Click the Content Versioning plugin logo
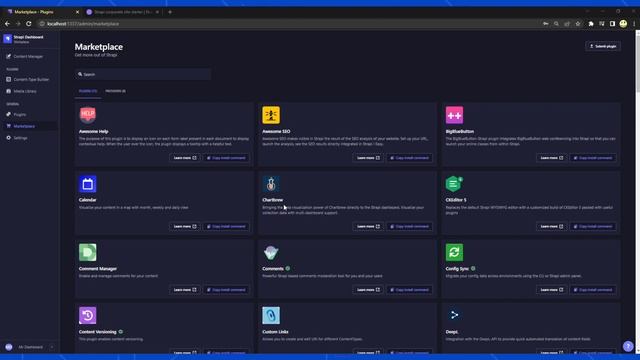The image size is (640, 360). coord(88,316)
